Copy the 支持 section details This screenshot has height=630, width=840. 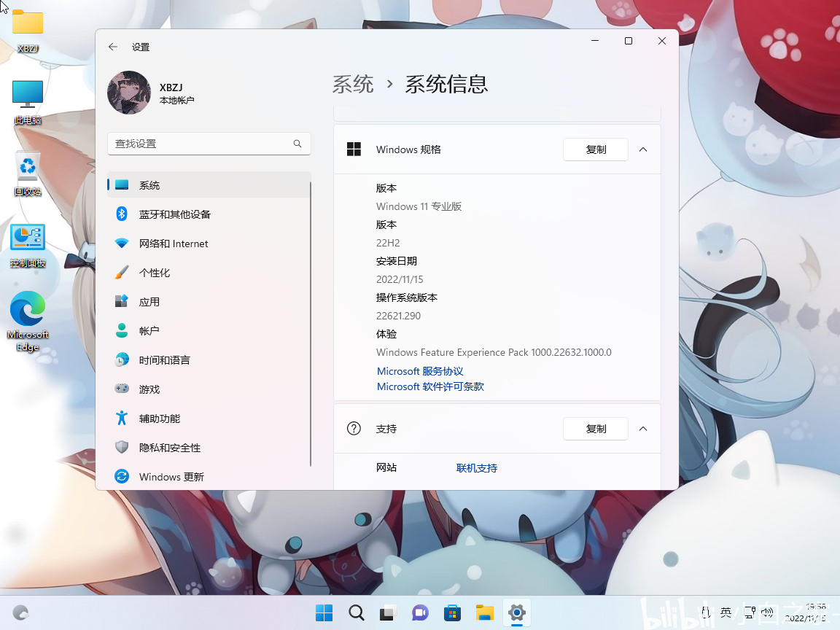click(596, 429)
